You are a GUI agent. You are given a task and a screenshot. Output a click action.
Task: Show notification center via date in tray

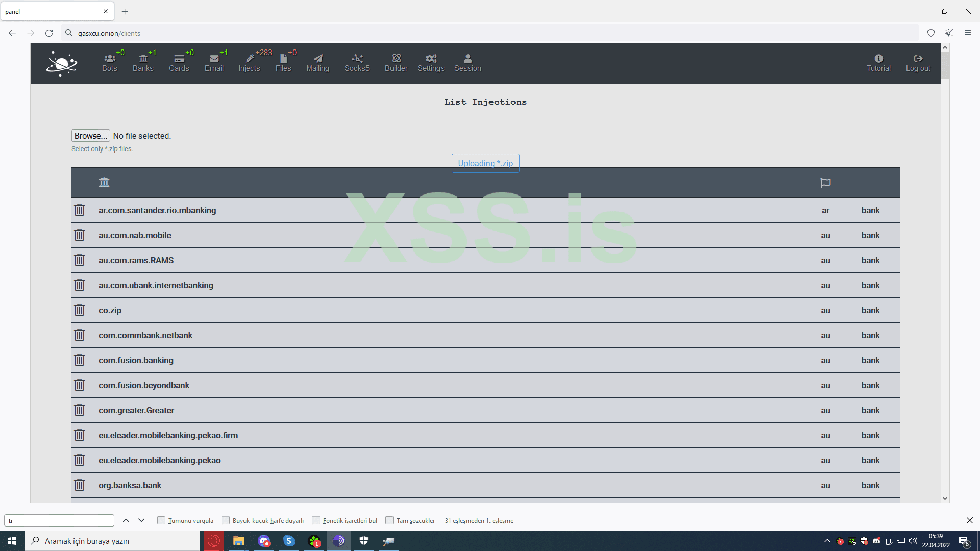[935, 540]
